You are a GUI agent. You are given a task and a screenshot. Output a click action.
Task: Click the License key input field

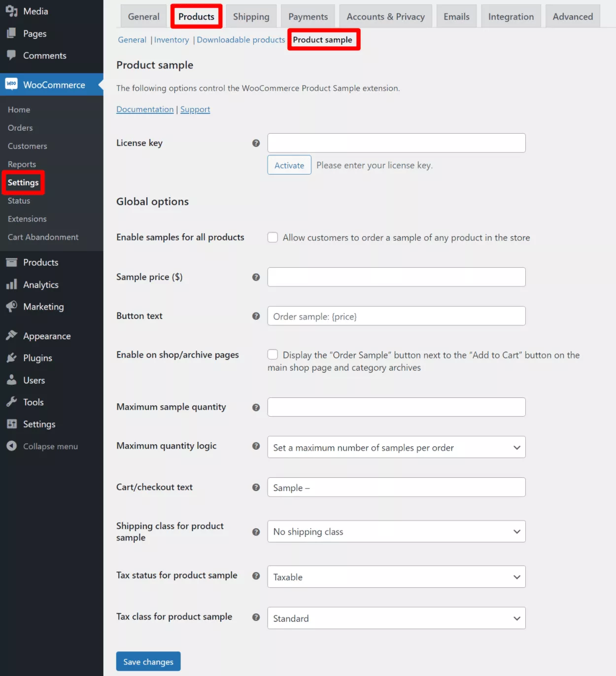(x=396, y=142)
